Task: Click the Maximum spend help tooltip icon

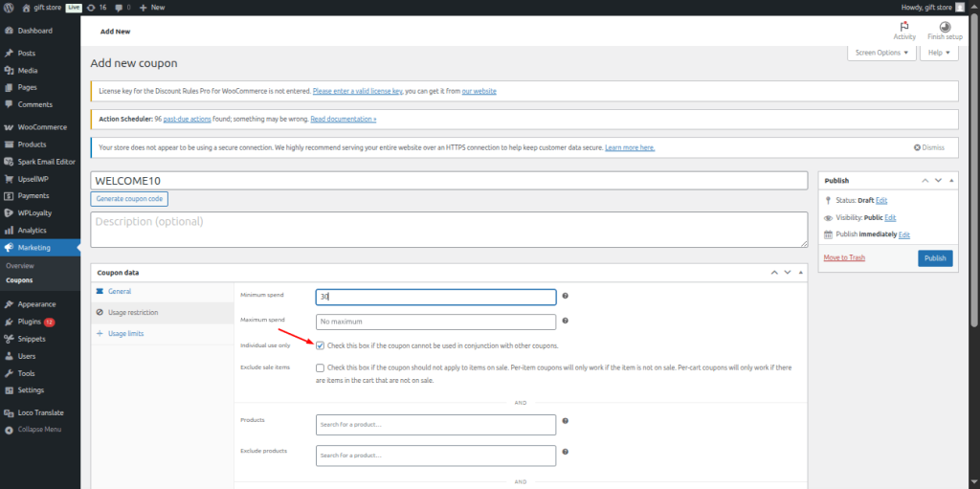Action: 565,321
